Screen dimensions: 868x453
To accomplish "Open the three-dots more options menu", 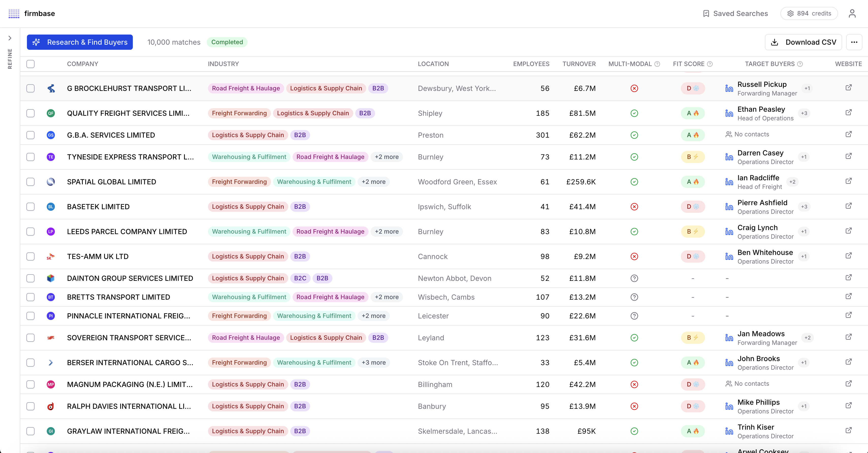I will click(854, 42).
